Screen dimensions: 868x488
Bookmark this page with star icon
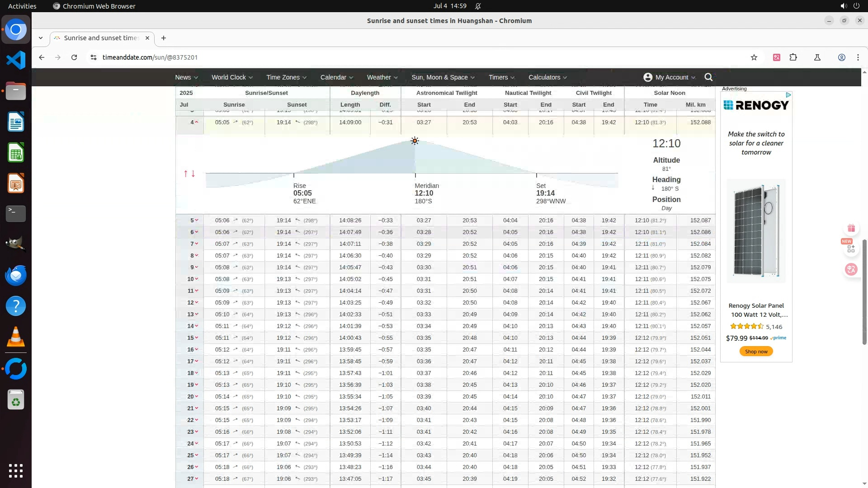[754, 57]
